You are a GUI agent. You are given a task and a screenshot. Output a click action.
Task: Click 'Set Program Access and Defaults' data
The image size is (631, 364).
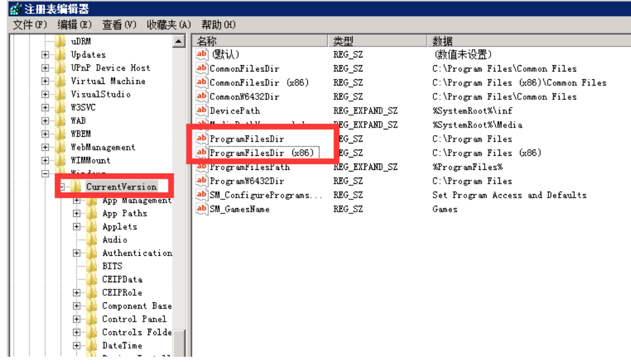click(509, 195)
